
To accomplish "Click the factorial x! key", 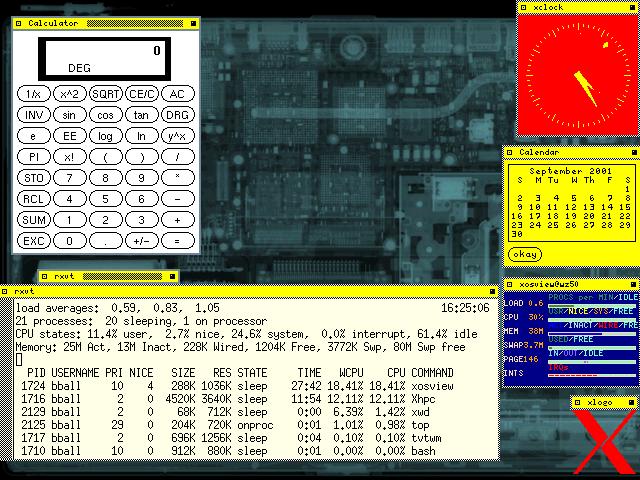I will (x=70, y=157).
